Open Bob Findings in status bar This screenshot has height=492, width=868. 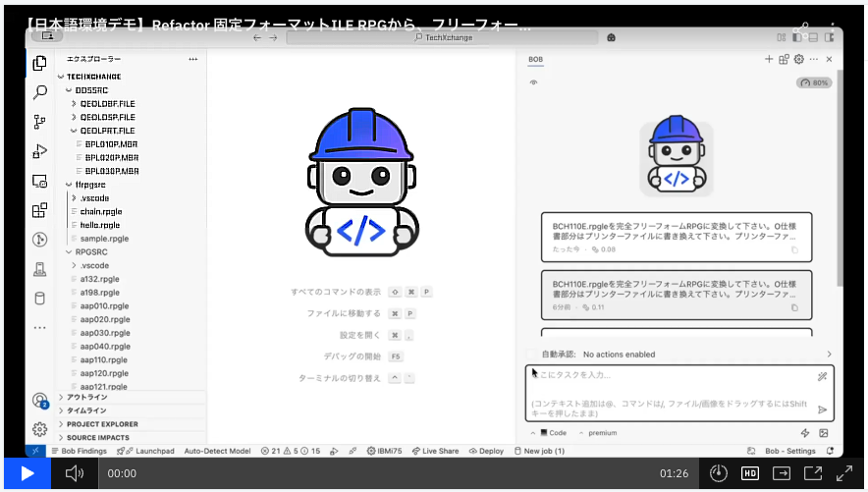(80, 451)
